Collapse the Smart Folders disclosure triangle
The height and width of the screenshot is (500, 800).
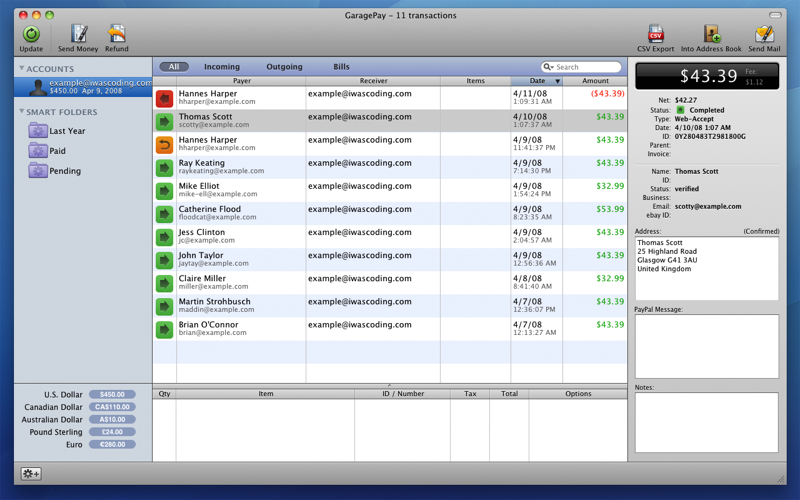coord(21,112)
